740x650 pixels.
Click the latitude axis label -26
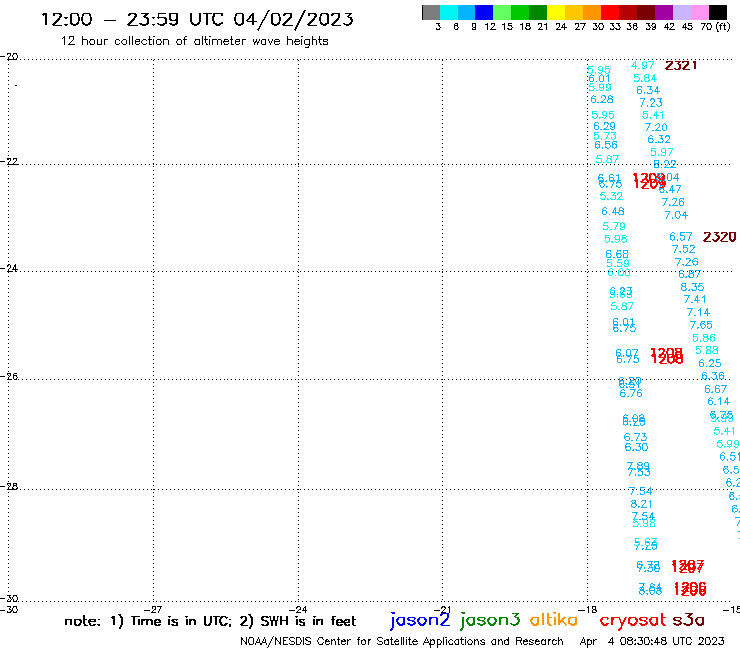[x=9, y=376]
